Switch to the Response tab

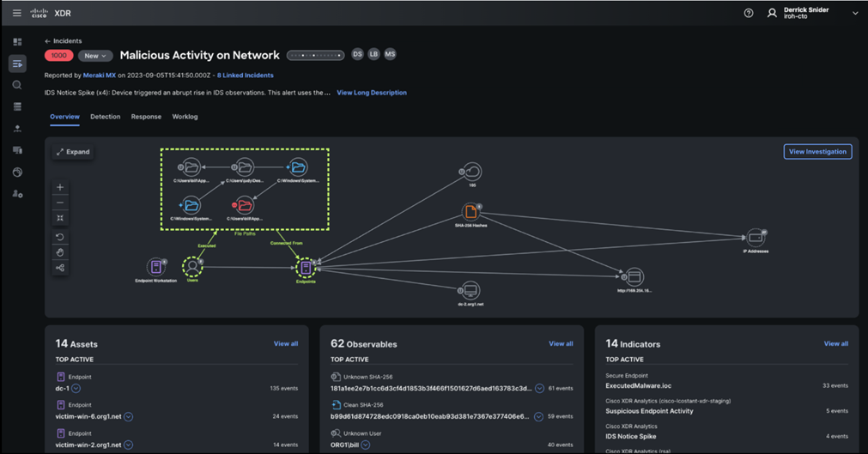pos(146,117)
